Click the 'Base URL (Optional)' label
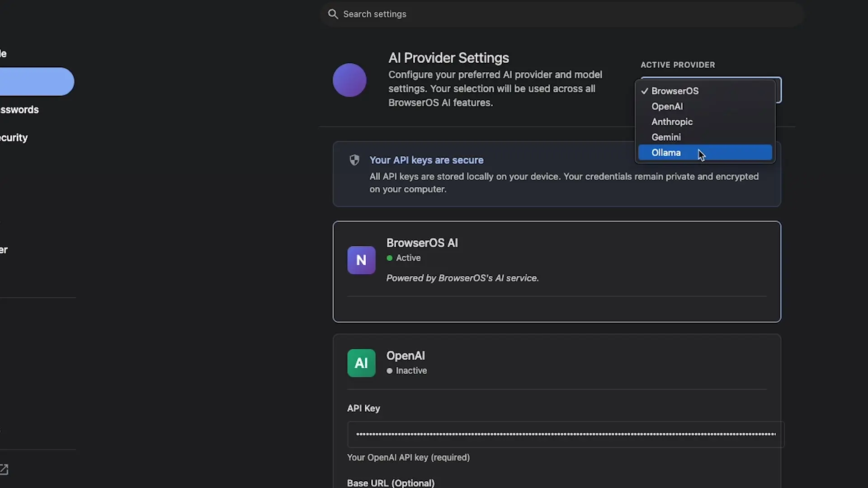Image resolution: width=868 pixels, height=488 pixels. point(391,483)
